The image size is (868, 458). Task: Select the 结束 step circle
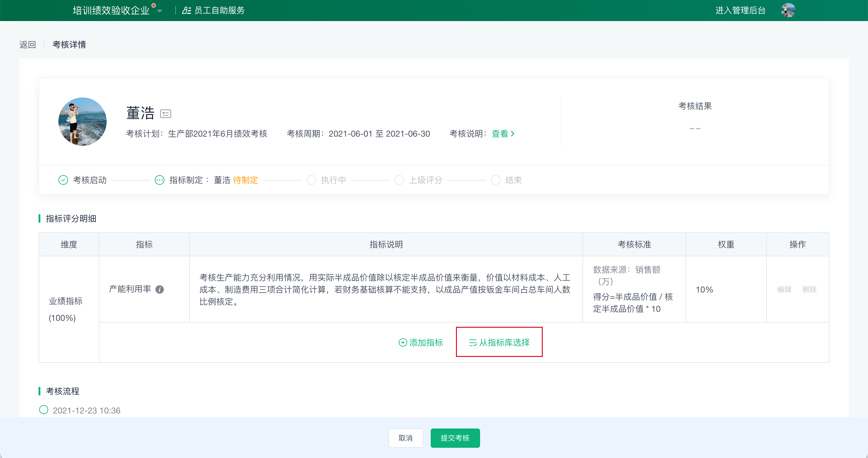click(496, 180)
